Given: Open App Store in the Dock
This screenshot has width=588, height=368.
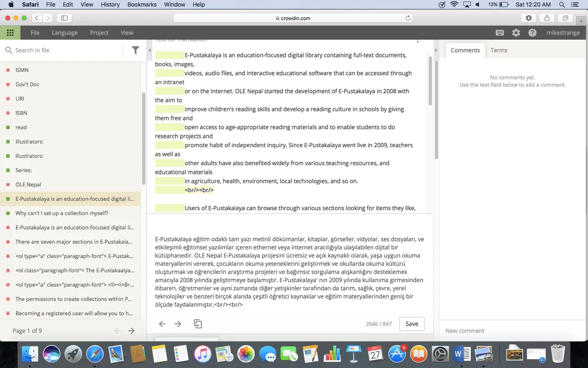Looking at the screenshot, I should tap(397, 354).
